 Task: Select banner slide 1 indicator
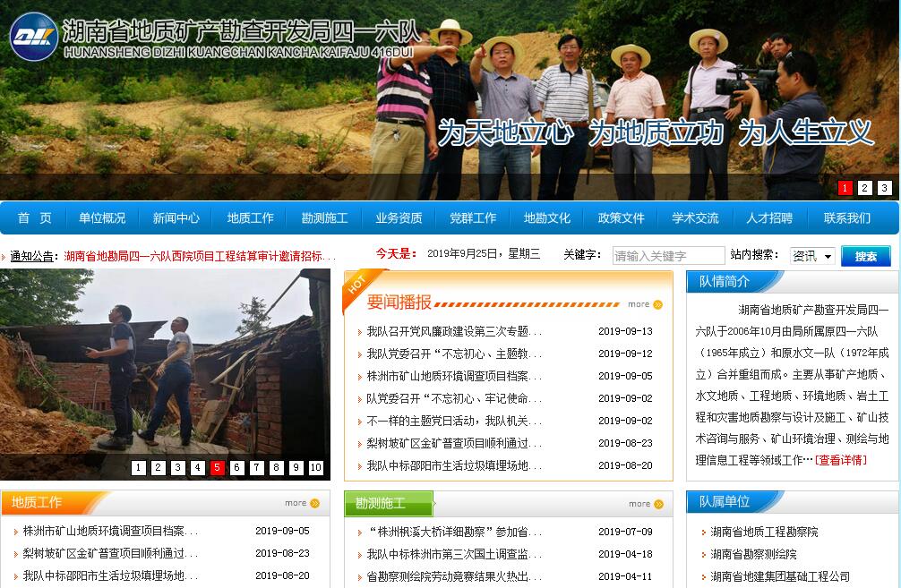[x=845, y=188]
